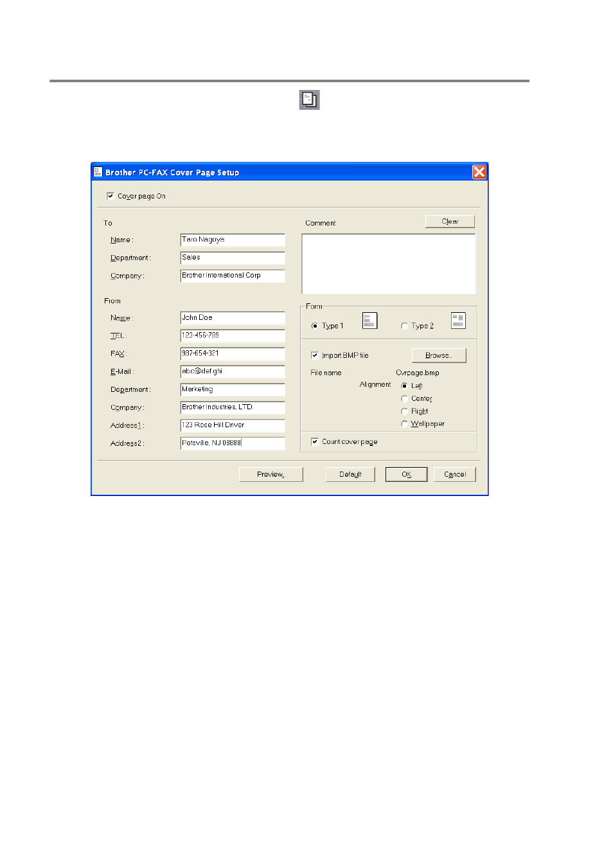The image size is (613, 868).
Task: Click the Address2 field Potsville, NJ 08888
Action: (x=233, y=443)
